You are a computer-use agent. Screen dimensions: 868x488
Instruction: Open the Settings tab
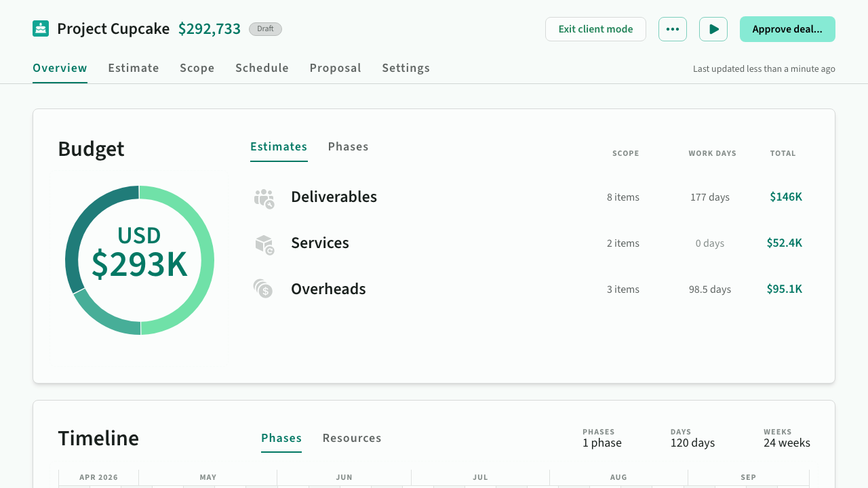406,68
